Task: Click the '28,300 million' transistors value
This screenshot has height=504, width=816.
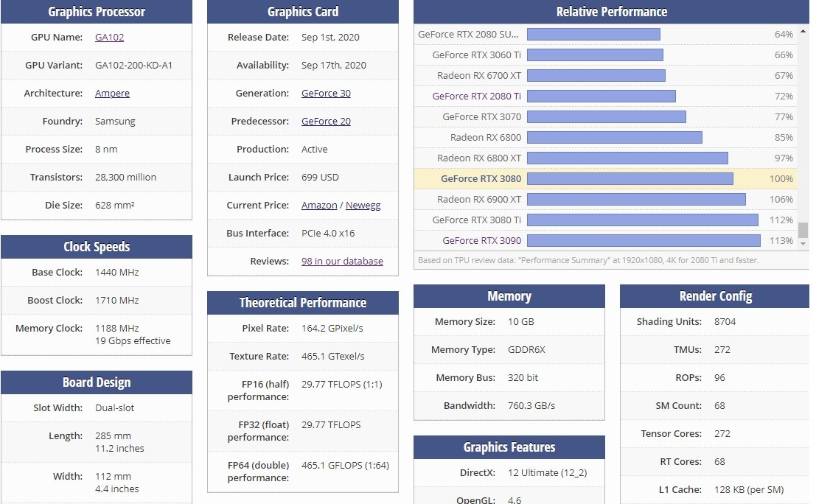Action: click(125, 178)
